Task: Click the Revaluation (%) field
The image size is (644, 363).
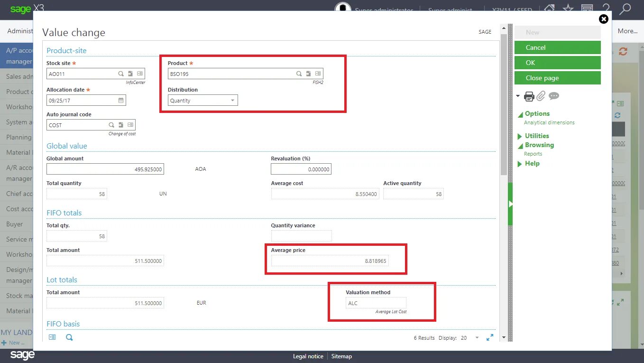Action: pos(301,169)
